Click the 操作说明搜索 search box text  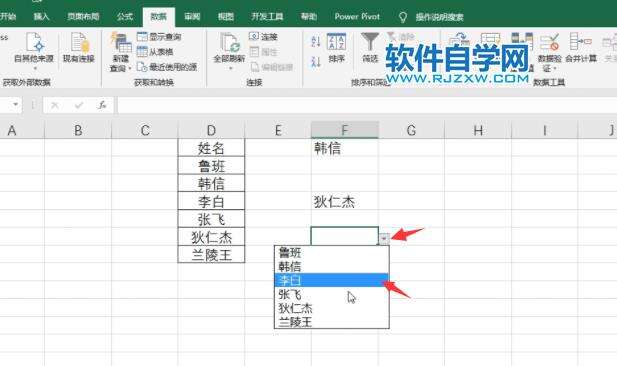[x=440, y=17]
